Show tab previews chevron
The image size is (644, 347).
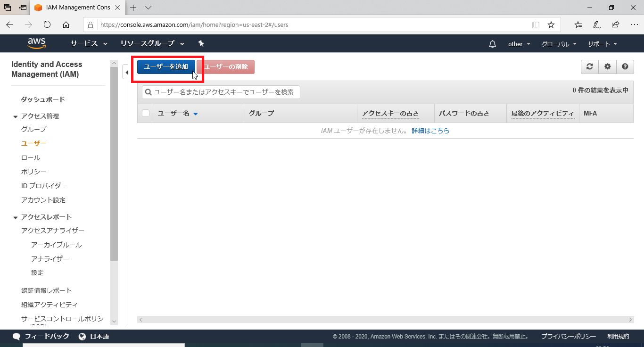(148, 8)
